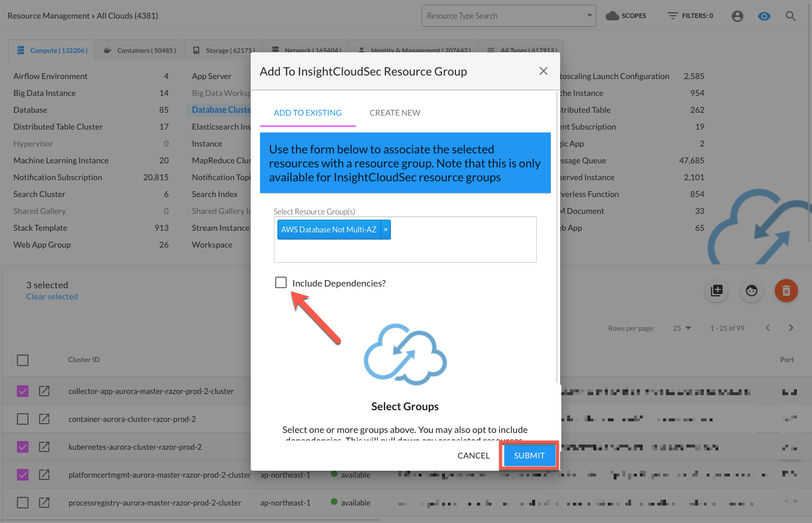
Task: Click the bot action face icon
Action: [x=752, y=291]
